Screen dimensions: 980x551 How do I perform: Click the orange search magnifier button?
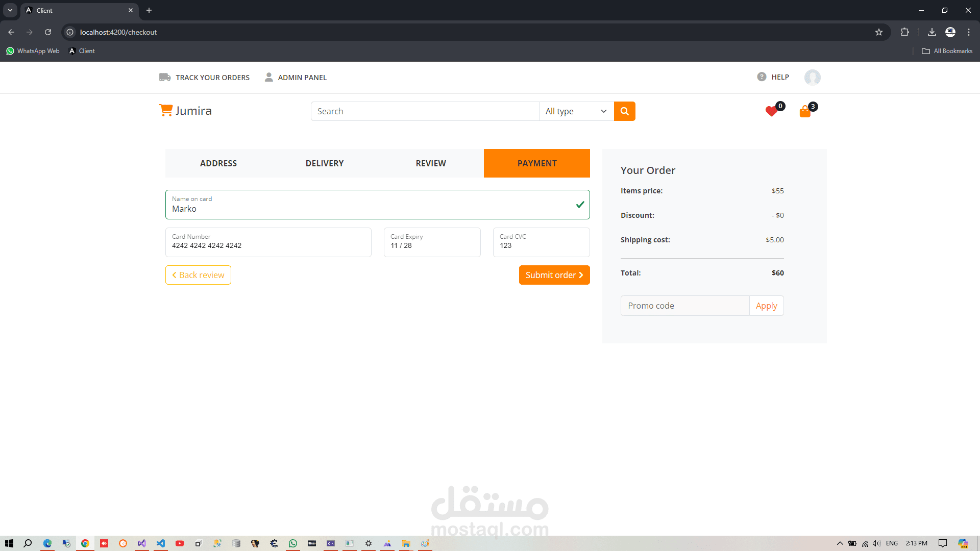click(624, 111)
